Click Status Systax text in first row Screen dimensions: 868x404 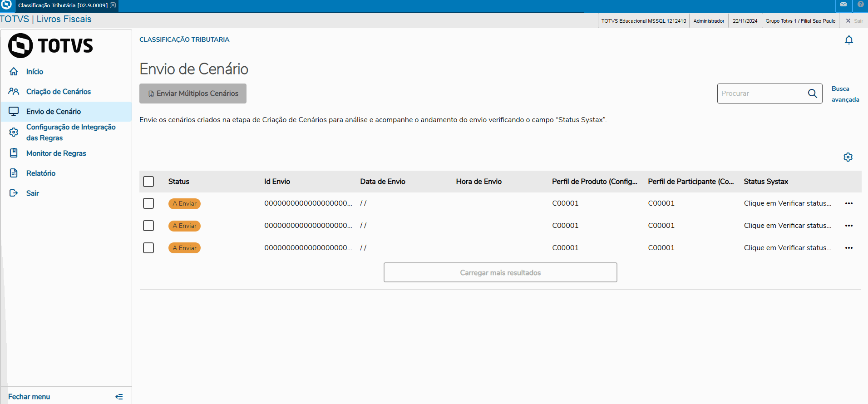pyautogui.click(x=788, y=203)
